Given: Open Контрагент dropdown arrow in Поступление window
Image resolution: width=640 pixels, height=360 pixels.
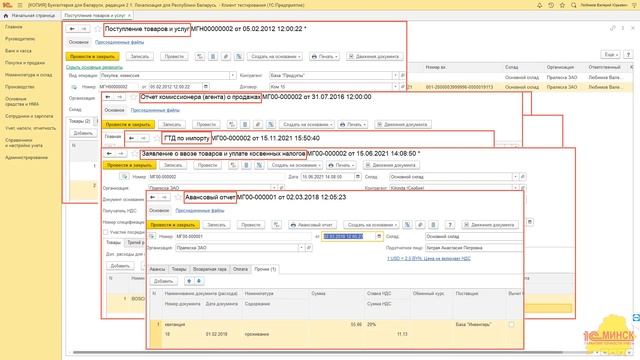Looking at the screenshot, I should click(395, 76).
